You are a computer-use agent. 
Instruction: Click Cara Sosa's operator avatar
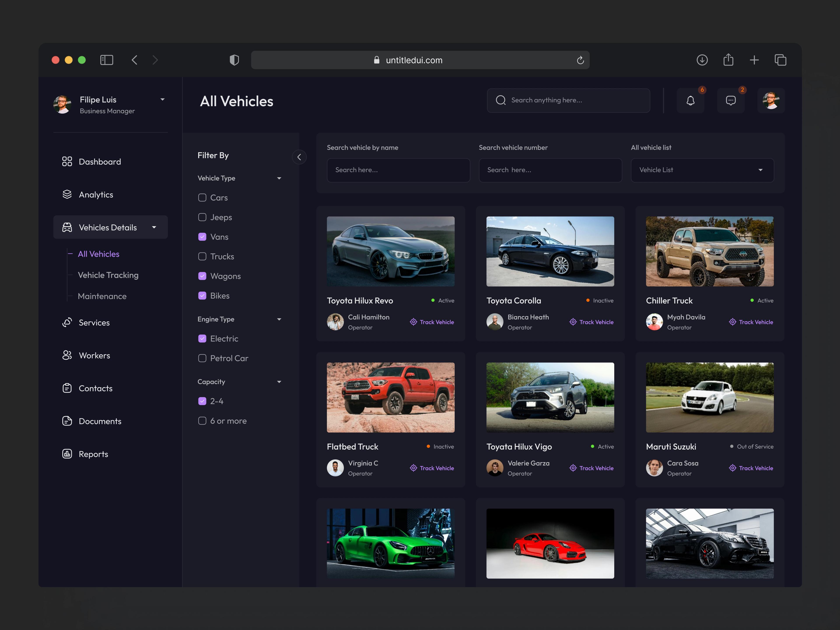[x=654, y=468]
